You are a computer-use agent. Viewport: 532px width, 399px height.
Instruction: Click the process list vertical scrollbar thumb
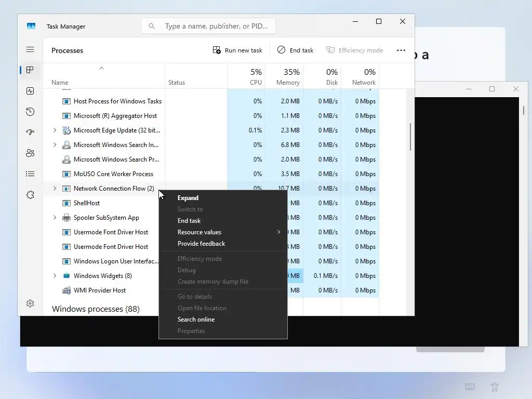tap(410, 137)
